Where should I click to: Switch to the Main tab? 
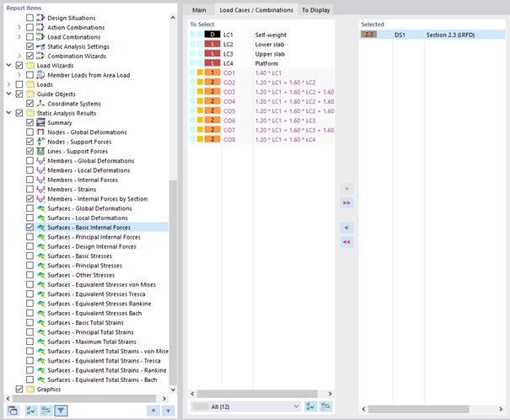pyautogui.click(x=199, y=10)
